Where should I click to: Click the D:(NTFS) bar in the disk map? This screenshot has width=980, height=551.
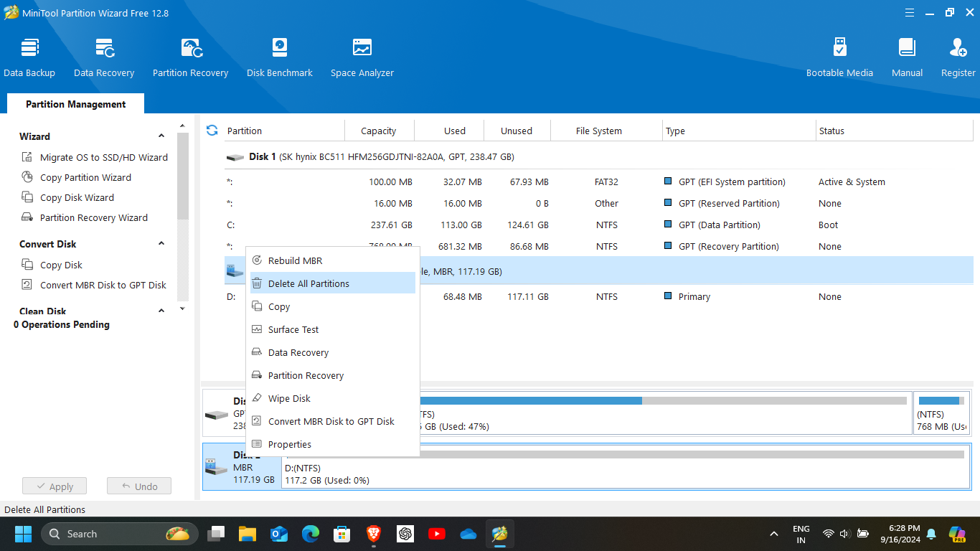625,467
